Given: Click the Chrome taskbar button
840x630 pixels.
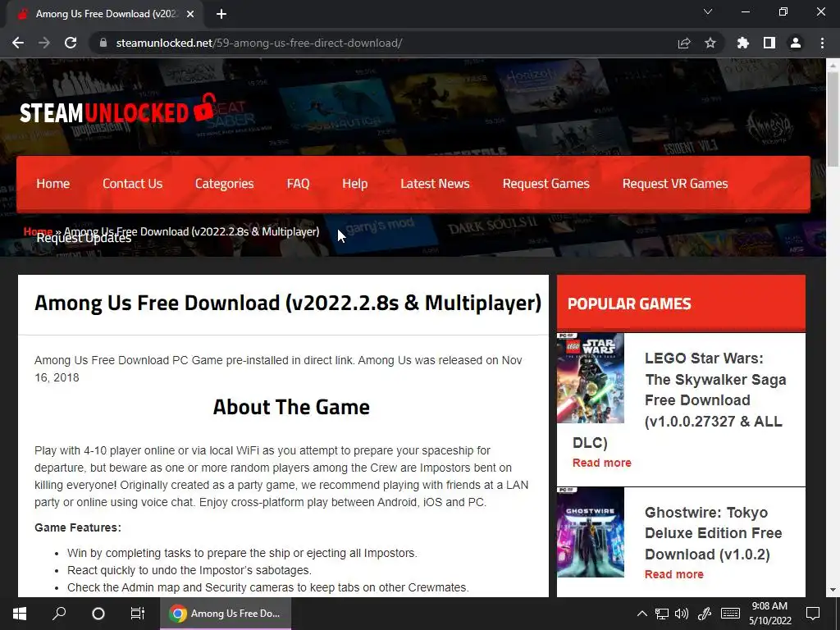Looking at the screenshot, I should (x=226, y=614).
